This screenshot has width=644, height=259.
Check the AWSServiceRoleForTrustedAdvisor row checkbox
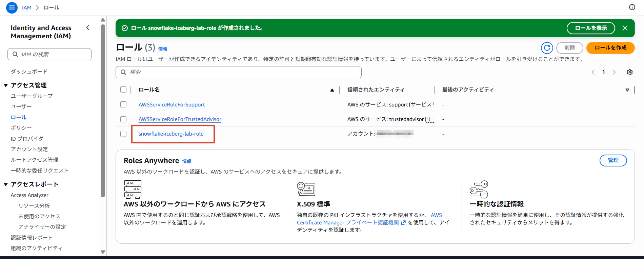point(123,119)
